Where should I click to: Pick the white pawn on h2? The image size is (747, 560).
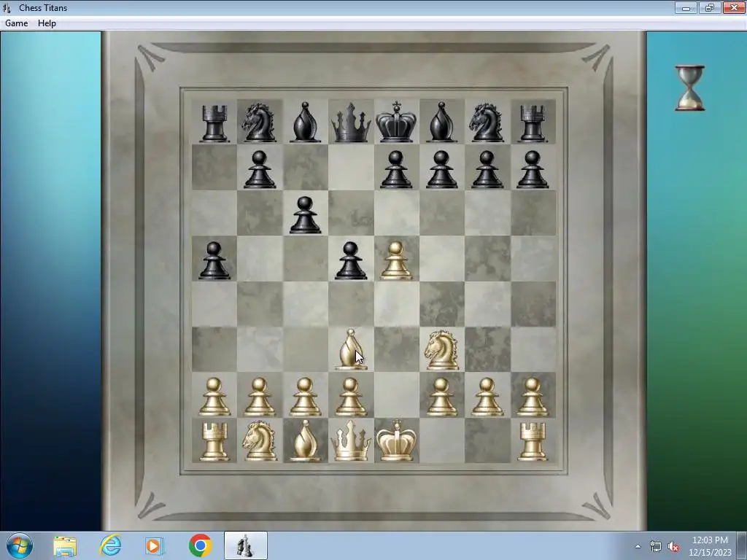pos(533,397)
